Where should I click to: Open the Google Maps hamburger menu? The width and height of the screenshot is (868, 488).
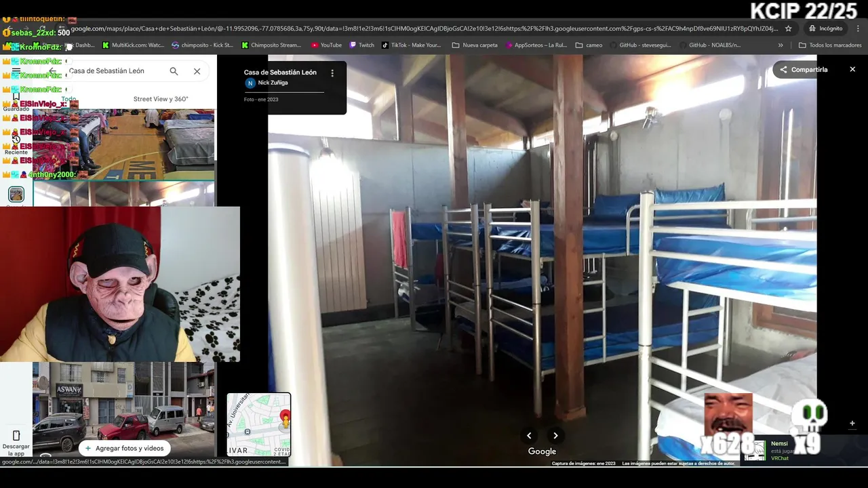click(x=16, y=70)
